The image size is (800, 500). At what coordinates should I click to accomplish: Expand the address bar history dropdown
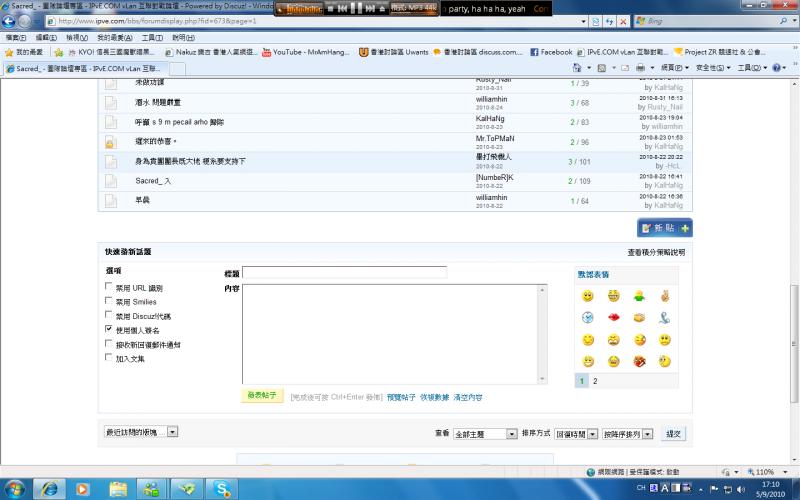[583, 21]
